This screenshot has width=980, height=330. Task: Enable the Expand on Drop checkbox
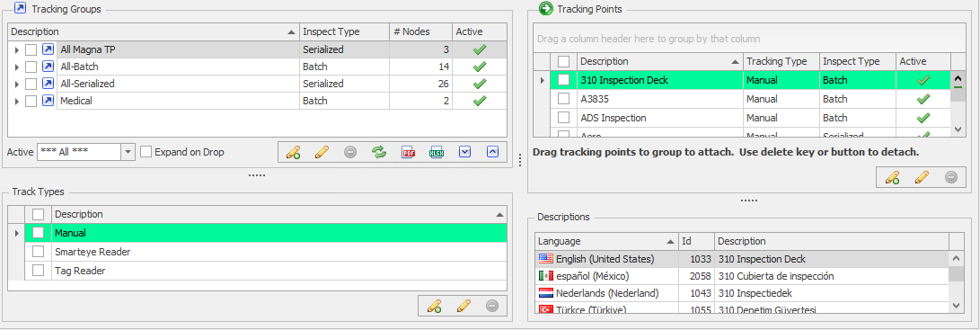[146, 152]
